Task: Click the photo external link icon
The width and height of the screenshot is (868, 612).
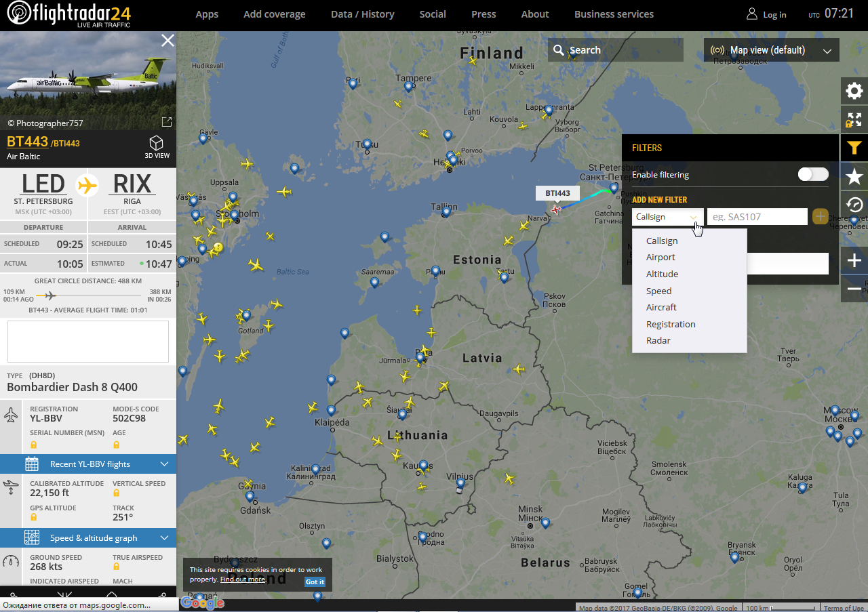Action: coord(166,122)
